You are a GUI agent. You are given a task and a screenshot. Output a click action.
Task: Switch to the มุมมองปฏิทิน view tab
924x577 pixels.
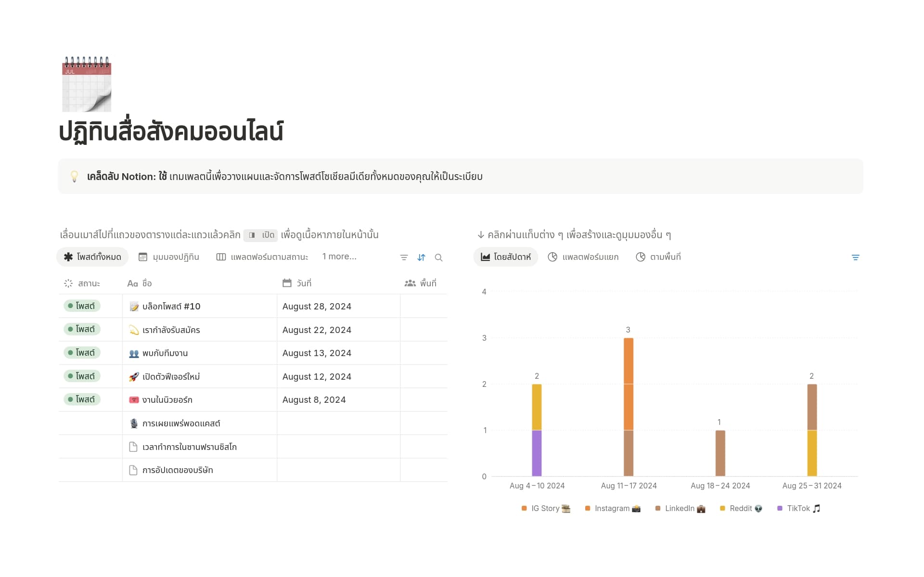(169, 256)
